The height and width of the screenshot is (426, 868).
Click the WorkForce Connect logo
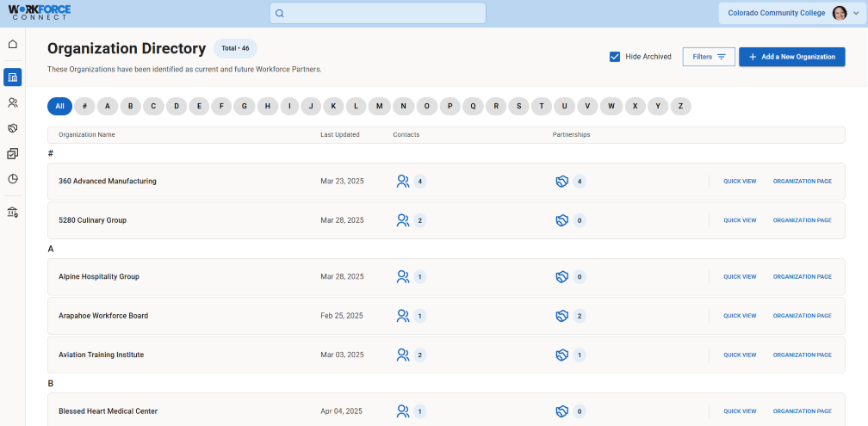40,13
